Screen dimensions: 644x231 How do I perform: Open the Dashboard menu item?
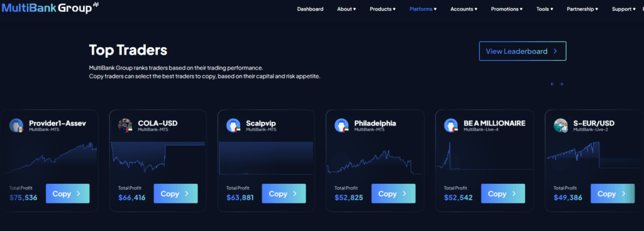coord(310,9)
